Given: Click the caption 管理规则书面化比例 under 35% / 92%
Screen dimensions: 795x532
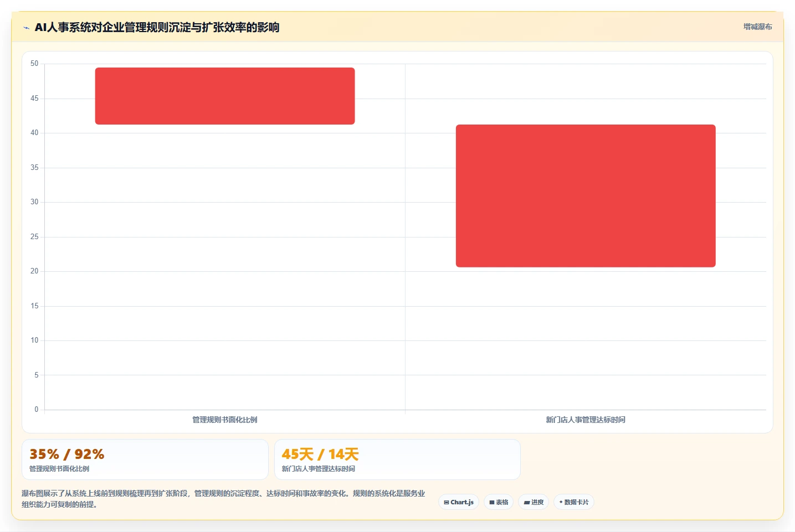Looking at the screenshot, I should tap(59, 469).
